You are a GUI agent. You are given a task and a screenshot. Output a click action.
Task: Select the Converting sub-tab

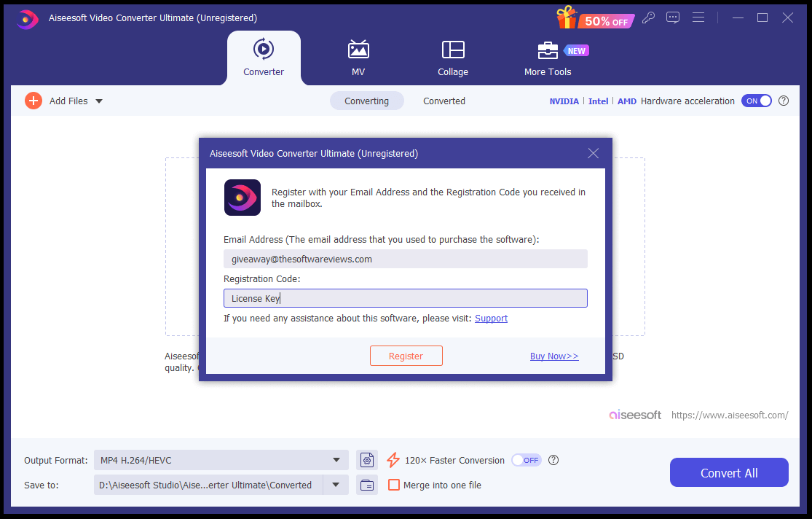[366, 101]
